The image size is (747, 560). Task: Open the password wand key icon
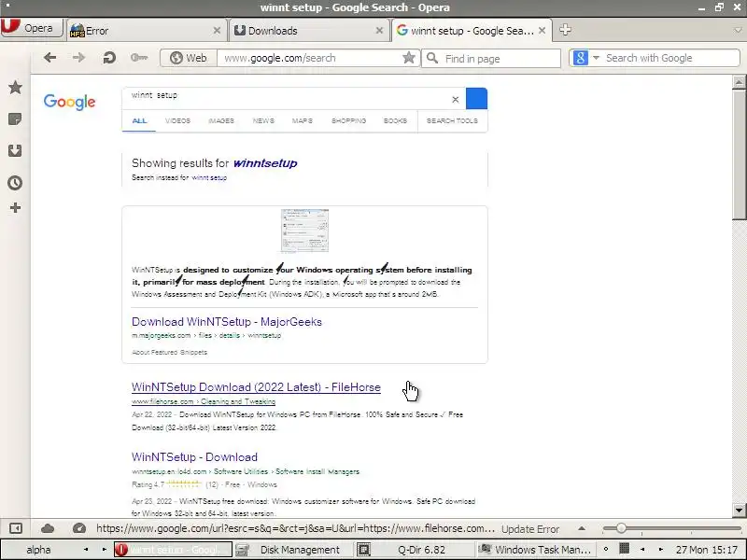tap(139, 58)
